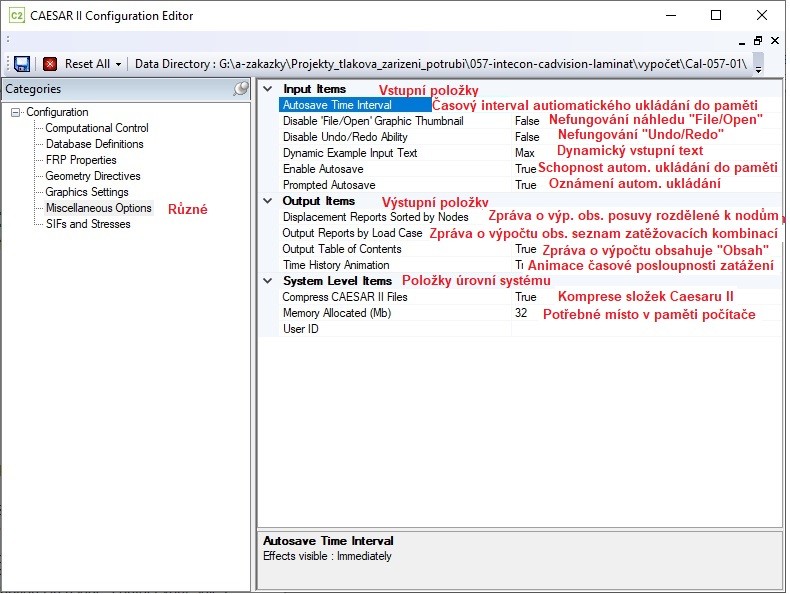Minimize the inner child window
790x594 pixels.
pyautogui.click(x=742, y=41)
